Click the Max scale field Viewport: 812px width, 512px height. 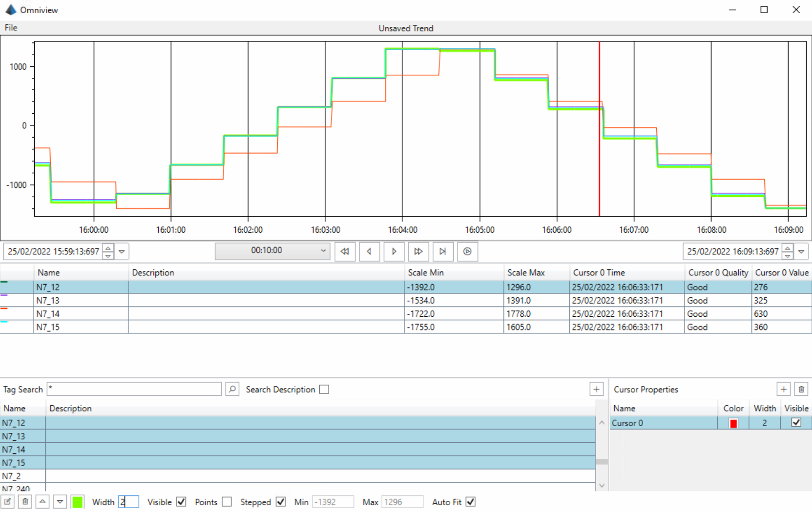click(402, 502)
